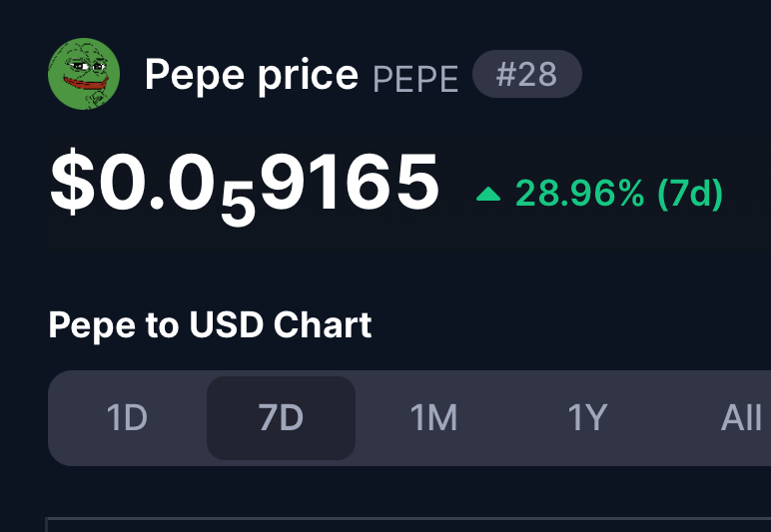This screenshot has height=532, width=771.
Task: Select the #28 rank badge
Action: (527, 74)
